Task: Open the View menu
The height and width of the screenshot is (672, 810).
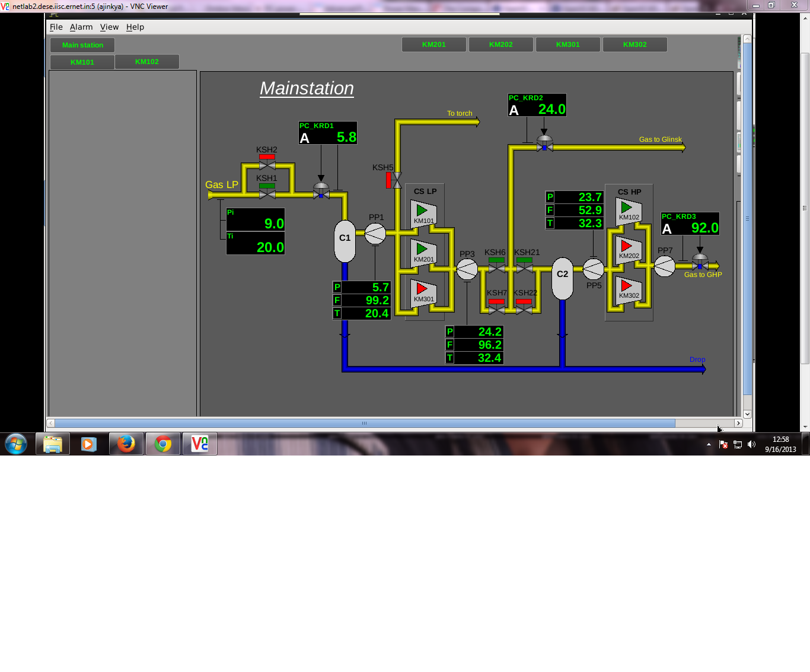Action: (109, 27)
